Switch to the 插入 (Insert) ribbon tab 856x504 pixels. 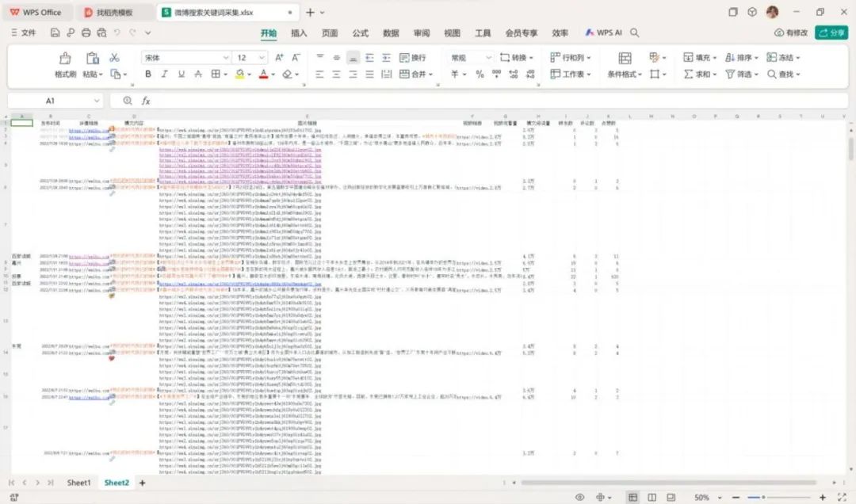[299, 33]
